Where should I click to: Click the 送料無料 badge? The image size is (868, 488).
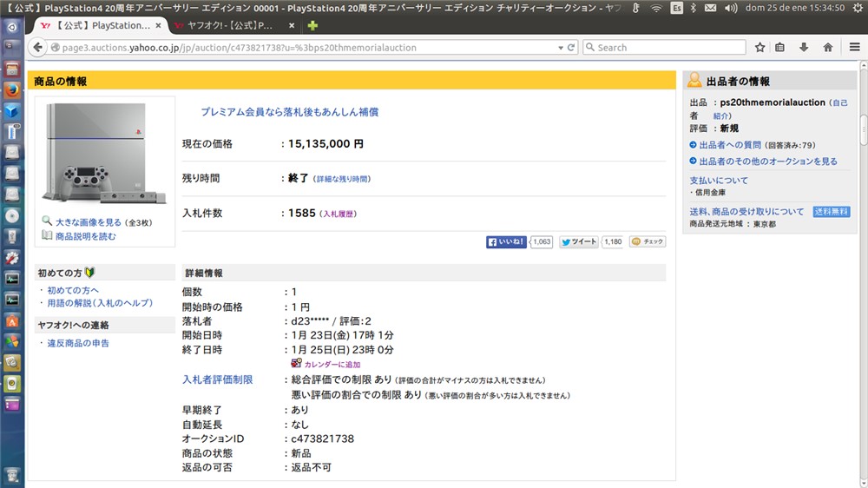pyautogui.click(x=832, y=212)
